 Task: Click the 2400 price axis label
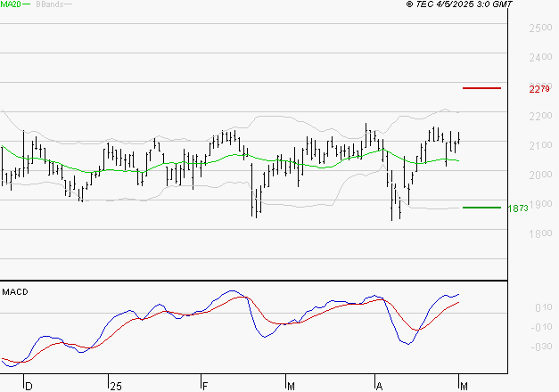click(x=540, y=57)
